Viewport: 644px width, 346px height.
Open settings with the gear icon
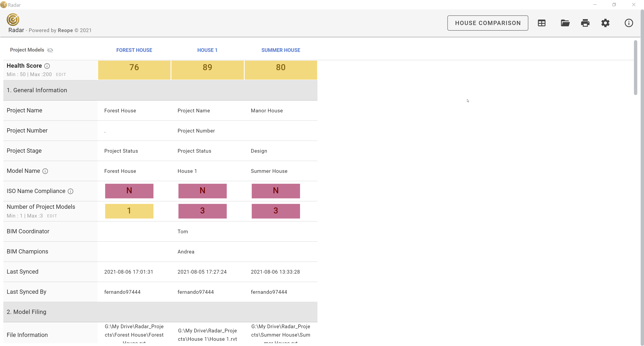tap(605, 23)
